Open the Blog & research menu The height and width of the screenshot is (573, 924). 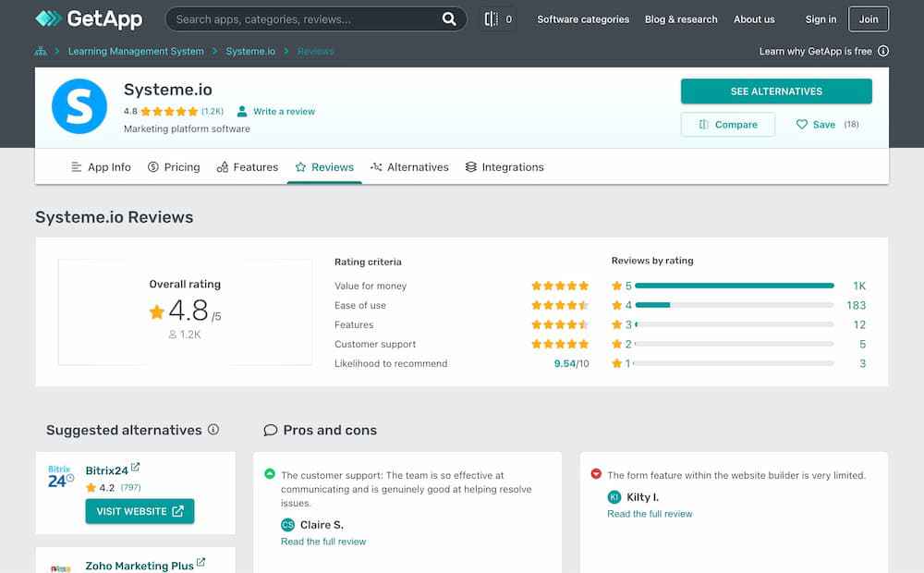pyautogui.click(x=681, y=19)
